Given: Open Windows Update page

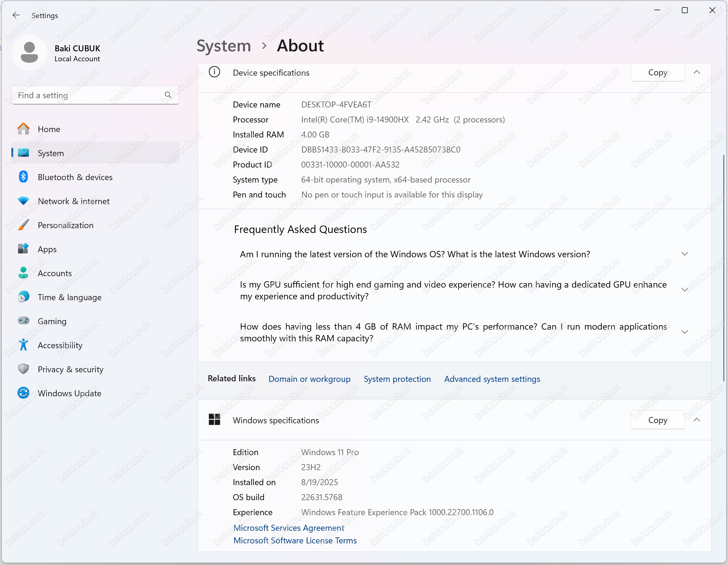Looking at the screenshot, I should (x=95, y=393).
